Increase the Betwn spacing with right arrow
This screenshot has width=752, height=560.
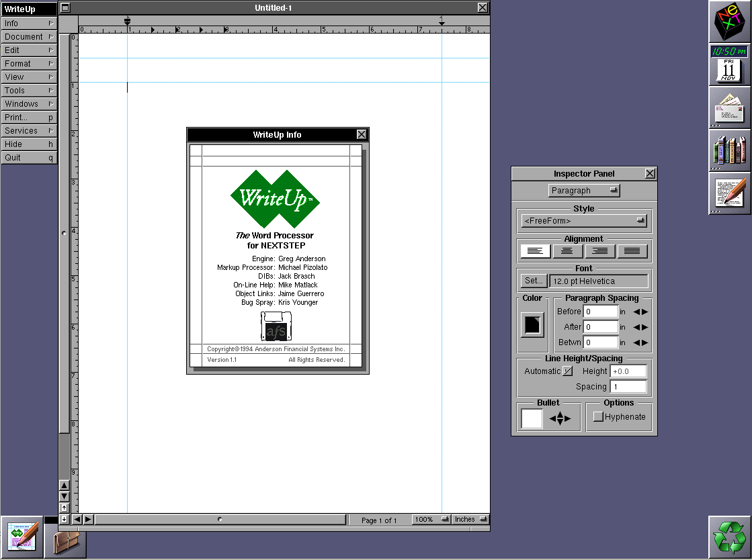[x=645, y=342]
